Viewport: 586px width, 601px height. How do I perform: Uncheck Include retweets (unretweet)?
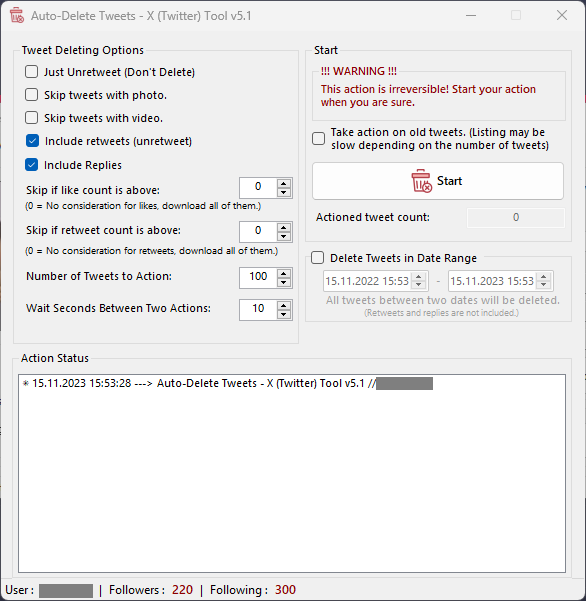click(x=32, y=141)
